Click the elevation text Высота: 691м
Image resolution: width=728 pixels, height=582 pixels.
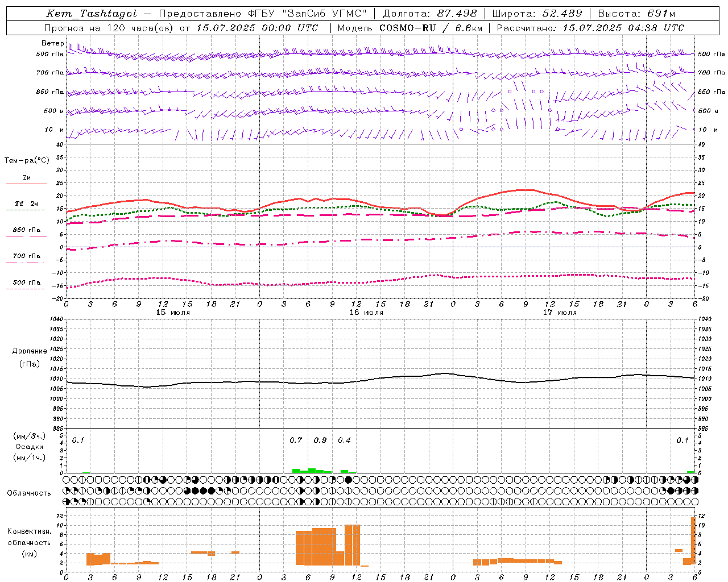[x=636, y=14]
